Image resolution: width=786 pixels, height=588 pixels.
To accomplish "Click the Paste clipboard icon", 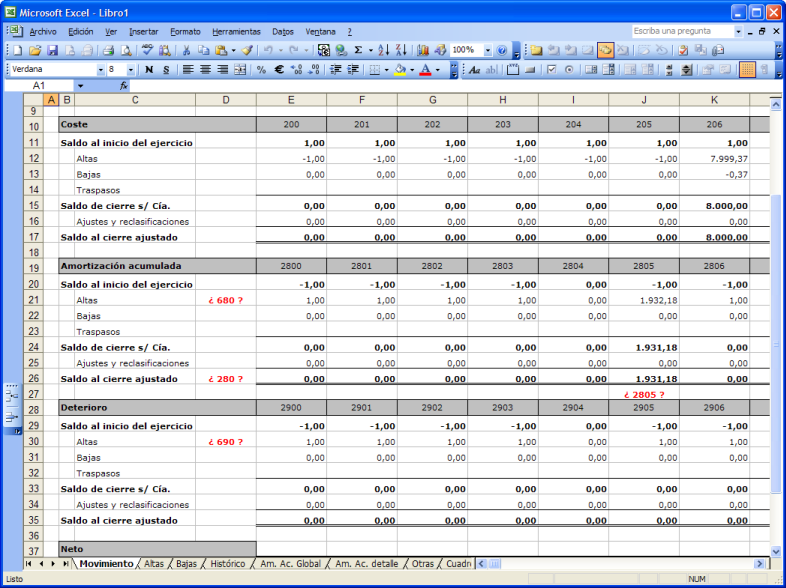I will (x=221, y=50).
